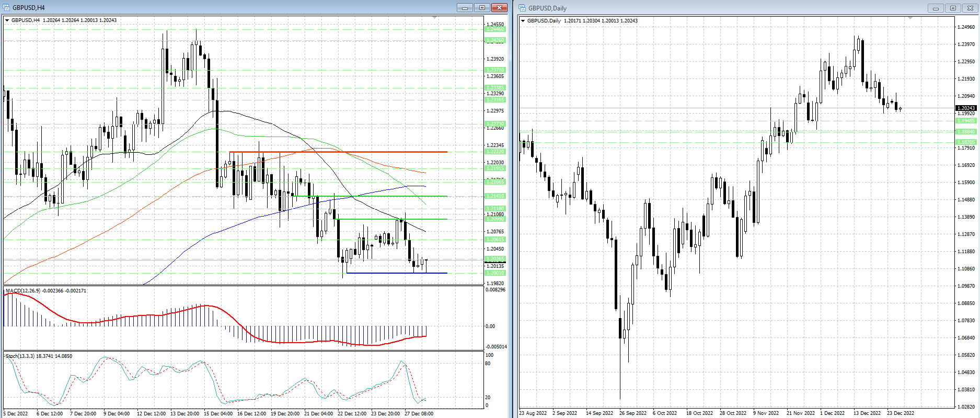Screen dimensions: 980x418
Task: Click the GBPUSD,H4 window chart icon
Action: [x=6, y=7]
